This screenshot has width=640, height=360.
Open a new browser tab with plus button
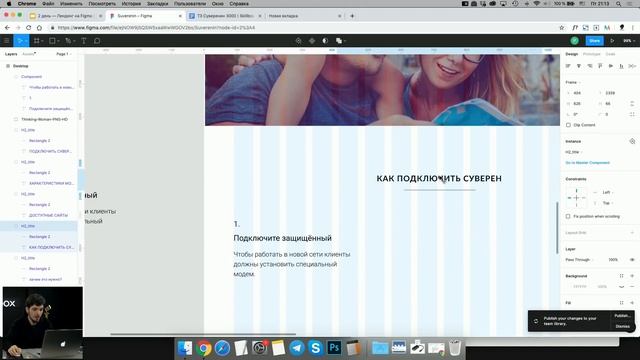click(352, 16)
